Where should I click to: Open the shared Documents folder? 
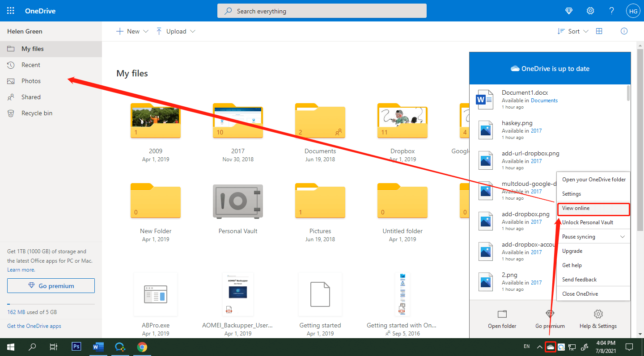coord(320,121)
